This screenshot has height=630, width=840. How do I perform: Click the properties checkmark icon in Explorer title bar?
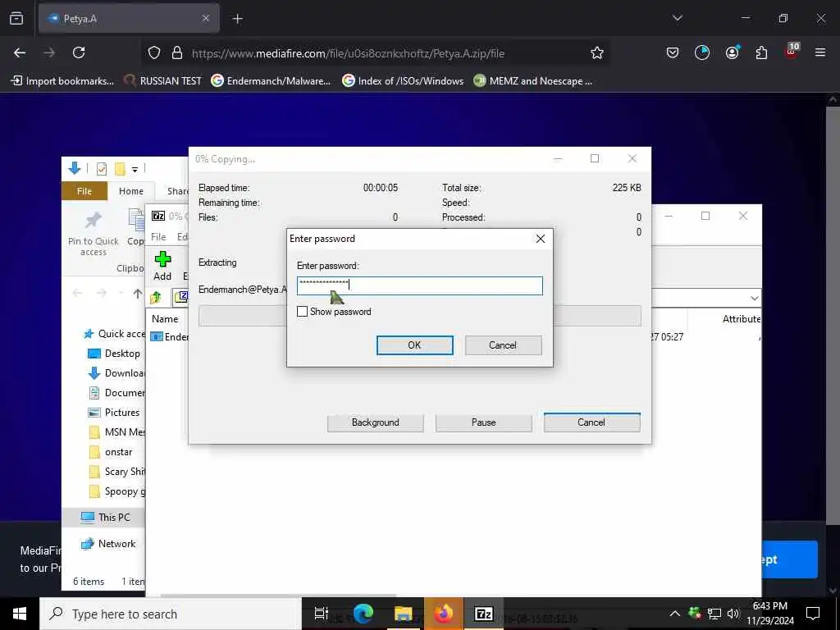point(101,169)
